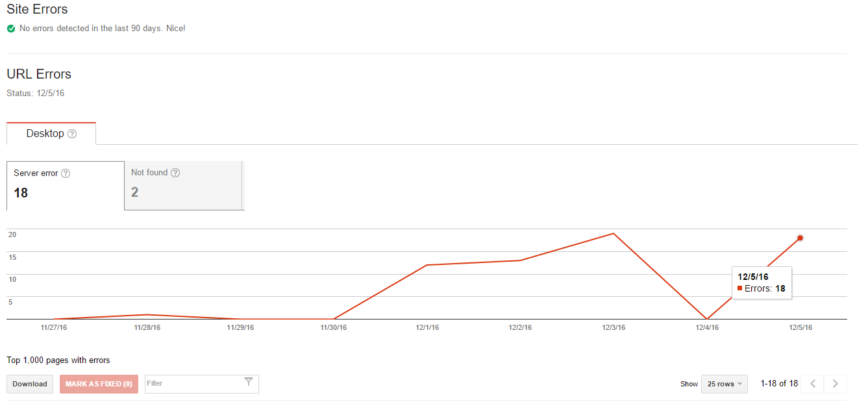Click the 12/1/16 x-axis date label
This screenshot has height=402, width=868.
(x=427, y=328)
